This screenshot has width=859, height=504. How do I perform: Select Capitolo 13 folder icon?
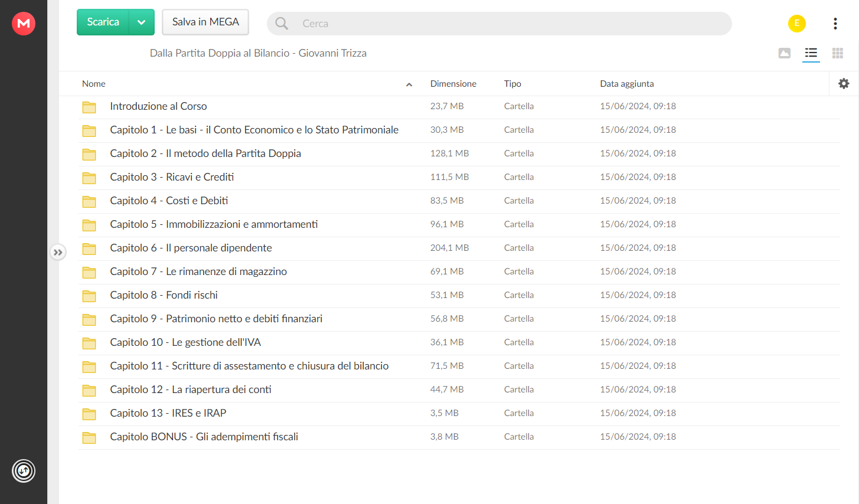(89, 414)
